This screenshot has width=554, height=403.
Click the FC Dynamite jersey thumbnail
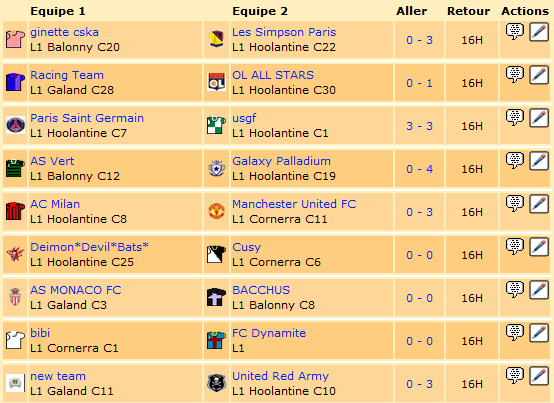point(216,340)
